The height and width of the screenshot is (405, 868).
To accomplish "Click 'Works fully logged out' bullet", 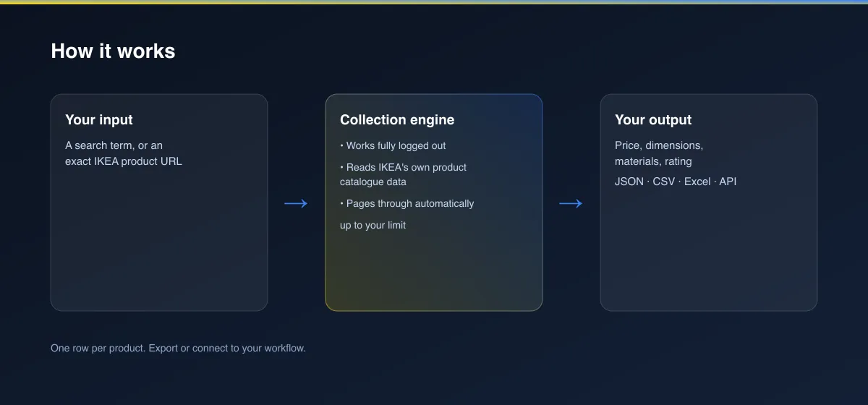I will tap(393, 145).
